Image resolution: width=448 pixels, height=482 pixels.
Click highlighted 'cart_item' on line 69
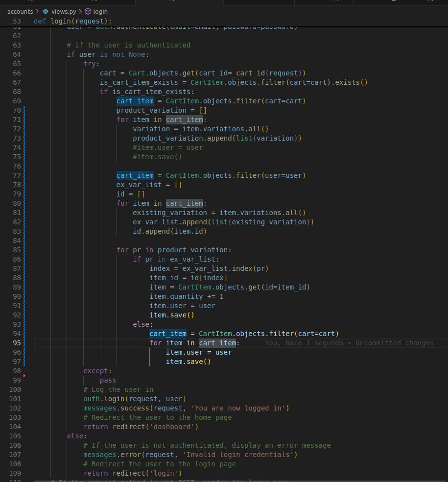[x=135, y=101]
